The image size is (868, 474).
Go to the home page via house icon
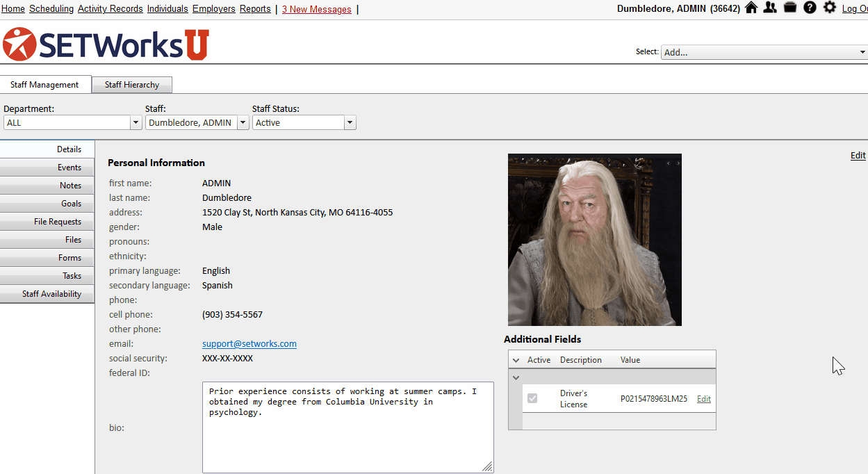751,8
